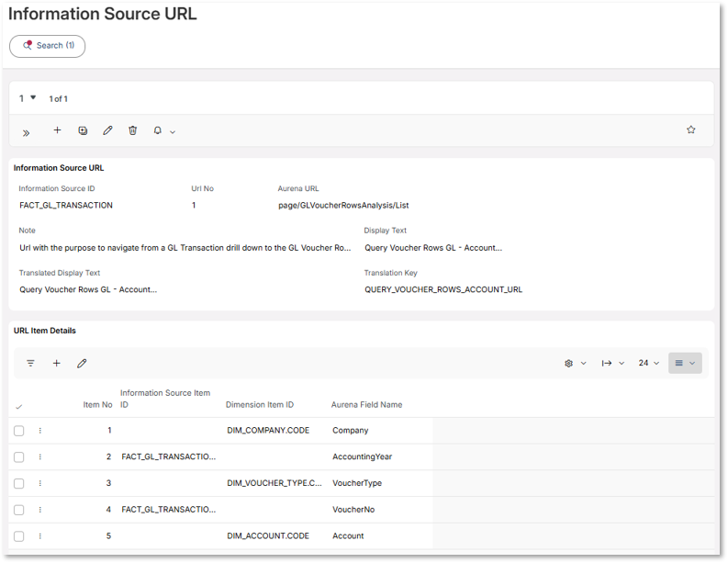
Task: Open the Search (1) filter button
Action: (48, 46)
